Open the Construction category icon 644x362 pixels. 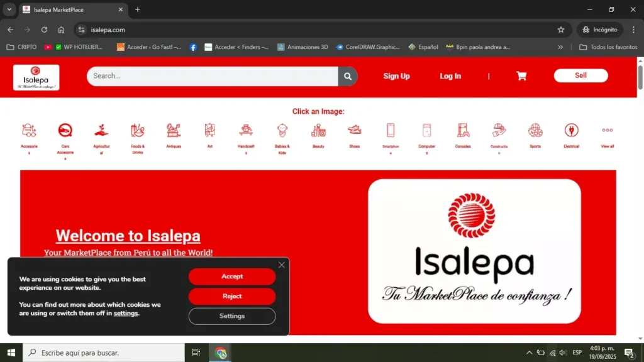coord(499,131)
